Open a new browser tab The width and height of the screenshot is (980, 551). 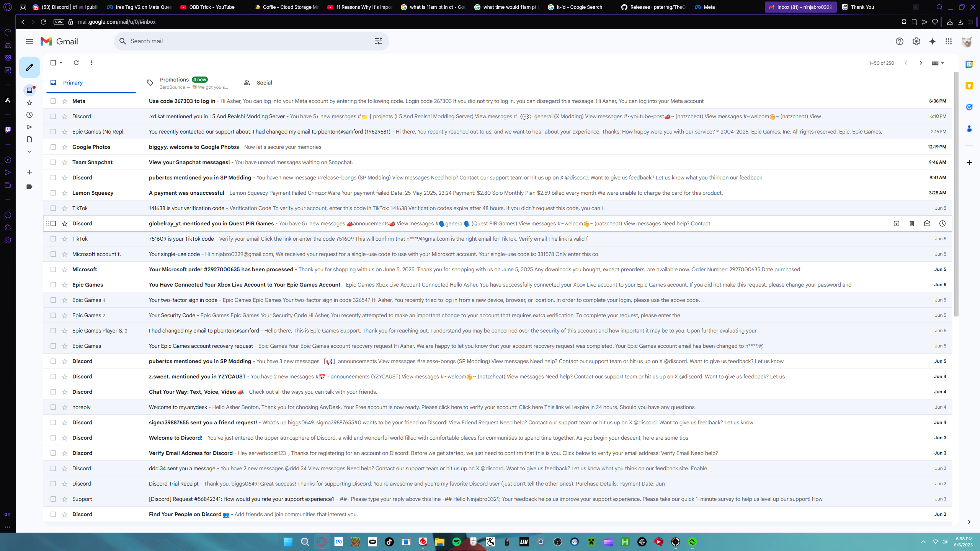pyautogui.click(x=916, y=7)
